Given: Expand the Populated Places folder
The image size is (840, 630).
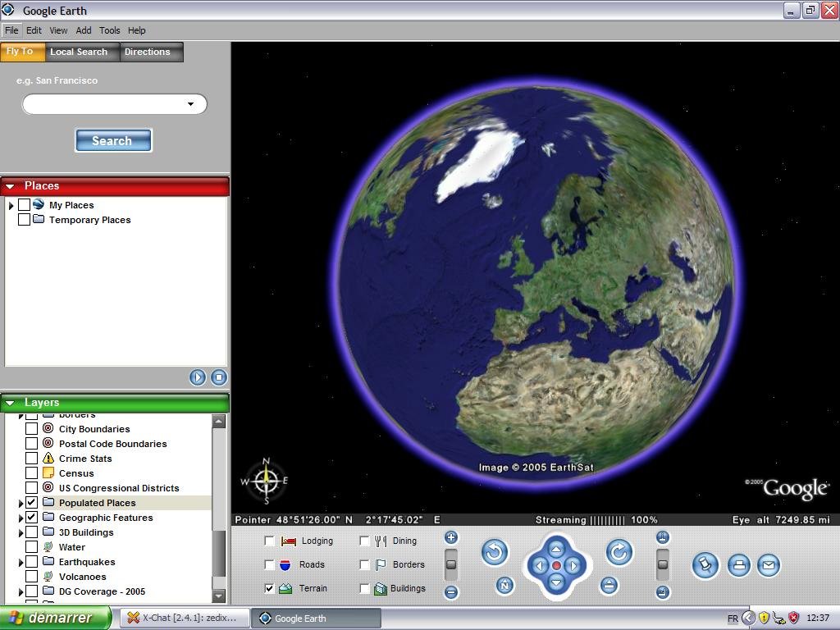Looking at the screenshot, I should point(21,503).
